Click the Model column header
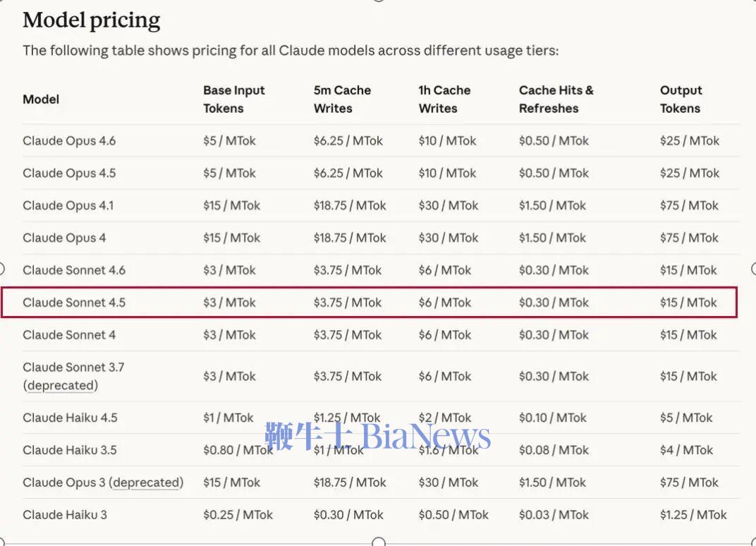Viewport: 756px width, 546px height. click(41, 99)
